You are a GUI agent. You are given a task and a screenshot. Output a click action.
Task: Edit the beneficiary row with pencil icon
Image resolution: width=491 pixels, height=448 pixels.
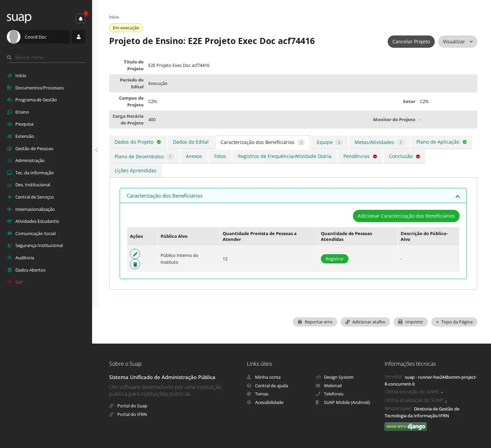pyautogui.click(x=135, y=254)
